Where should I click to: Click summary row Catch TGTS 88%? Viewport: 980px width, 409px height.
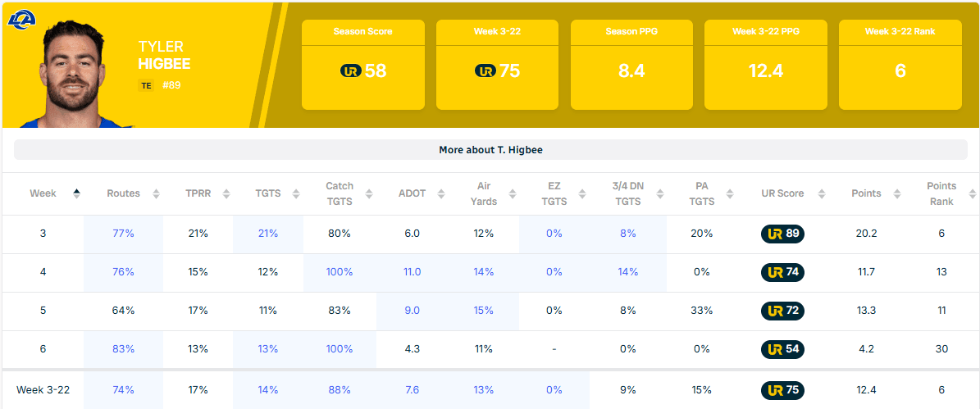click(x=340, y=390)
